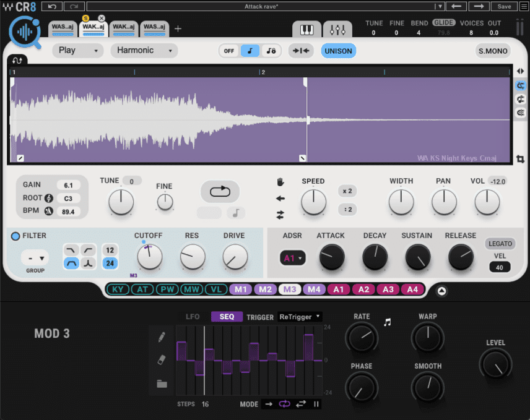Open the filter GROUP dropdown
Screen dimensions: 530x420
35,259
